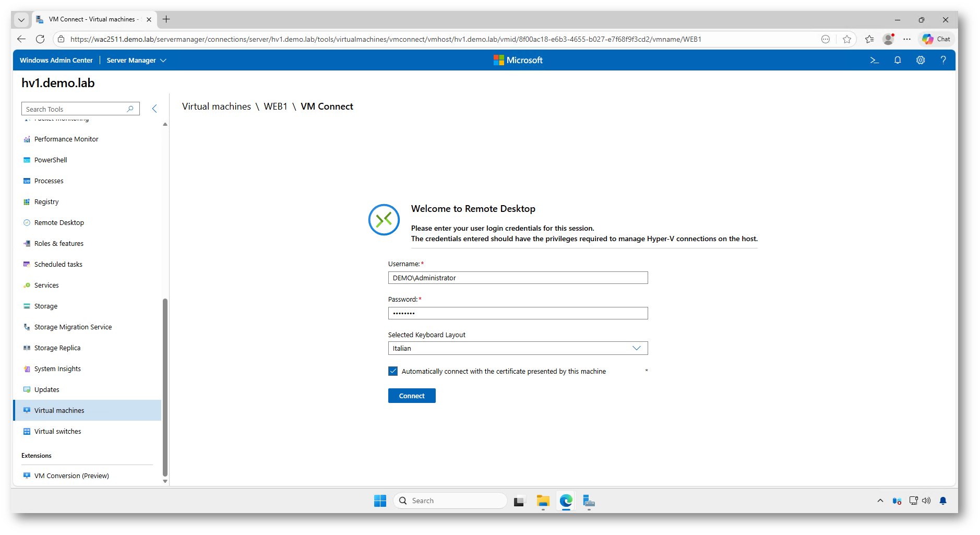Click the search magnifier in Search Tools
The height and width of the screenshot is (535, 980).
(x=130, y=109)
